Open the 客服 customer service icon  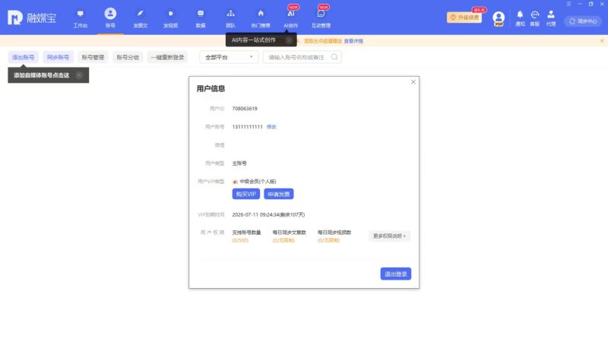(x=535, y=18)
